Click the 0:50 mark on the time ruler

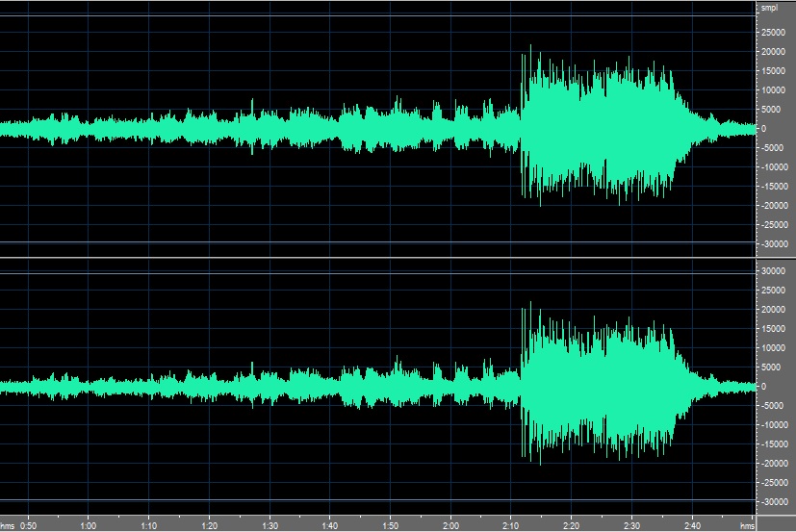tap(29, 526)
